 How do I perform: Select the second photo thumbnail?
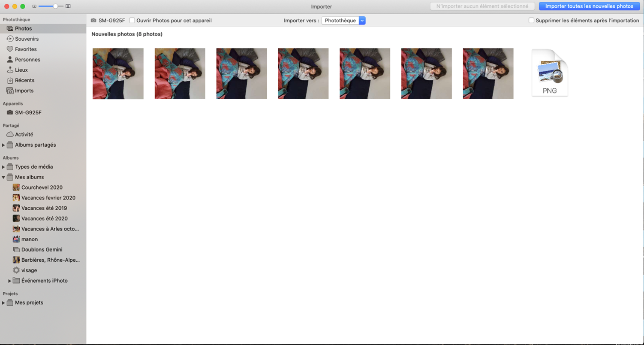pyautogui.click(x=180, y=73)
